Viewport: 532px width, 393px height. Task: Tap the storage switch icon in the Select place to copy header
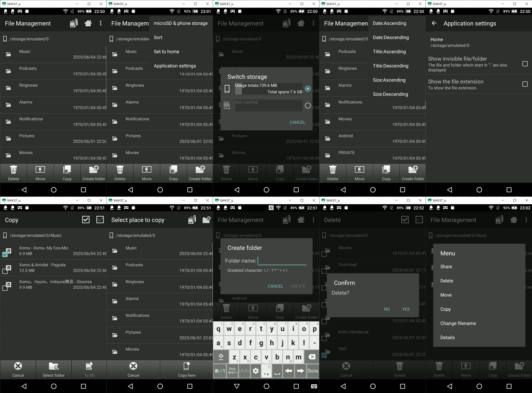[192, 220]
